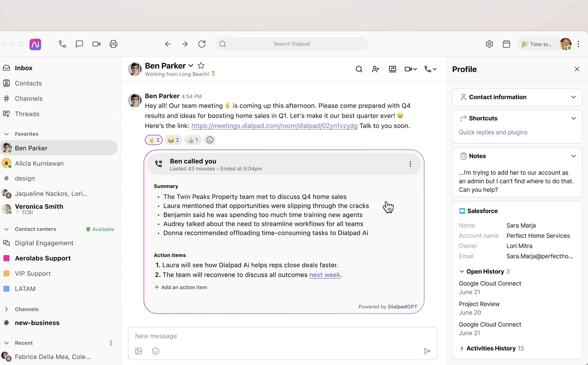The image size is (588, 365).
Task: Send message with the arrow icon
Action: [427, 351]
